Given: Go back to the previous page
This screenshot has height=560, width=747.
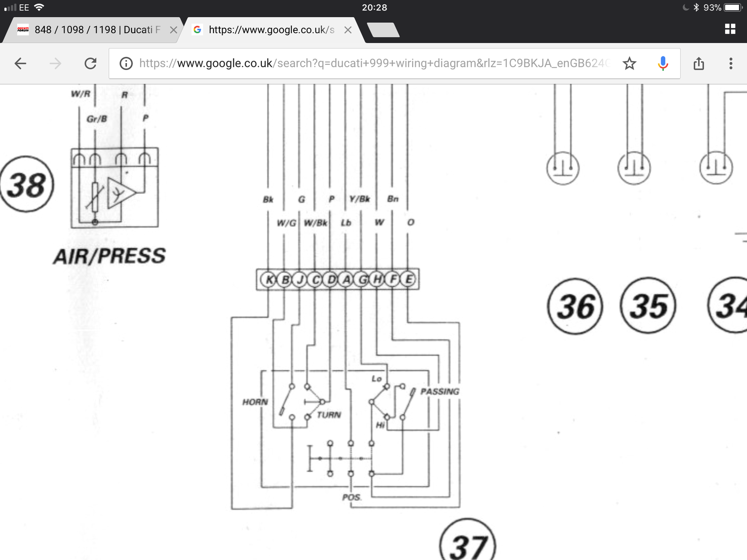Looking at the screenshot, I should [x=21, y=63].
